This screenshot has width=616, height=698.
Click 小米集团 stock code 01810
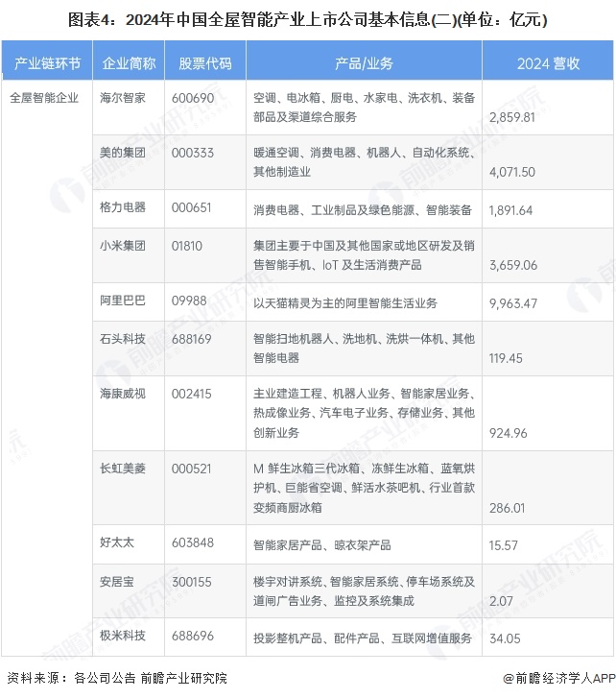187,246
